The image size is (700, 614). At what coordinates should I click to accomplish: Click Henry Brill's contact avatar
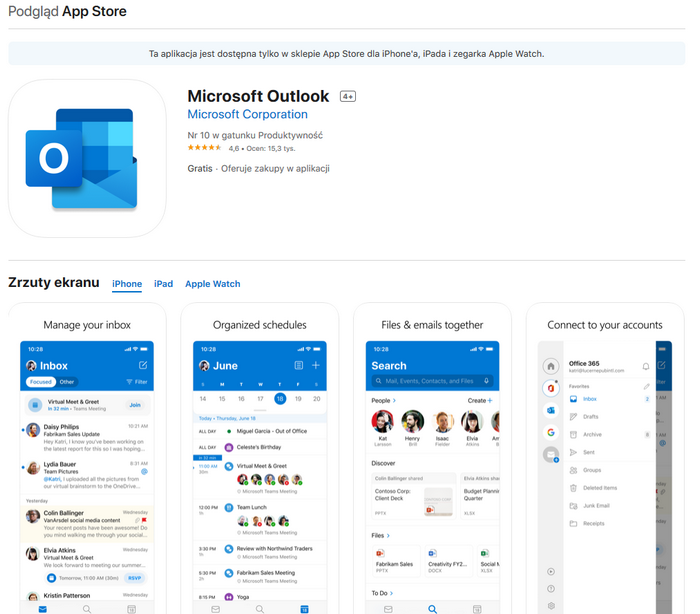412,422
